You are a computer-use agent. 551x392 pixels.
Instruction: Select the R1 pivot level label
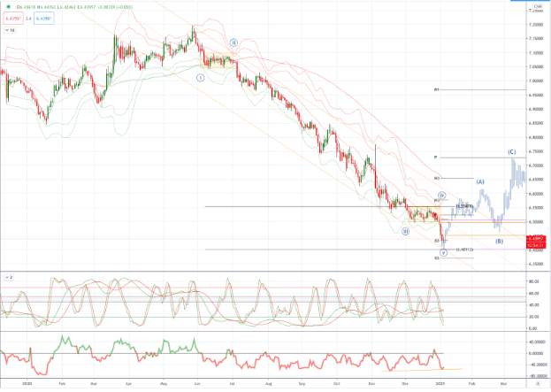[436, 89]
